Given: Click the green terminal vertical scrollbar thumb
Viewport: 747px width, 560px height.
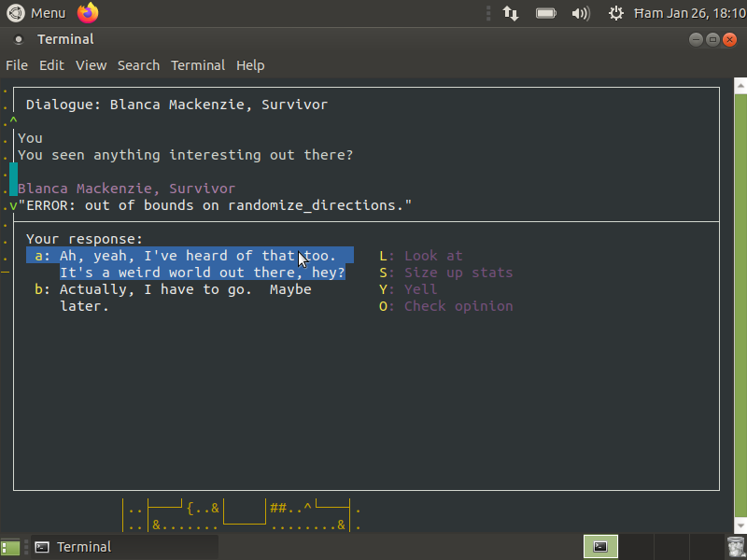Looking at the screenshot, I should 740,305.
